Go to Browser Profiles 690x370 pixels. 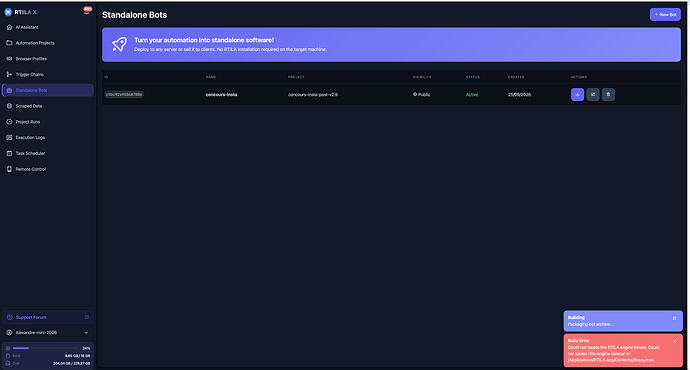(x=48, y=59)
